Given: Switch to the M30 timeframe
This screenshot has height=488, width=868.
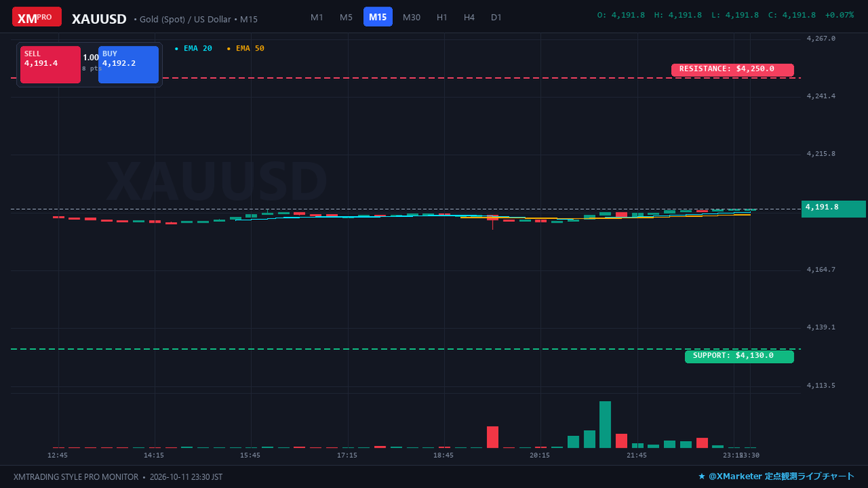Looking at the screenshot, I should point(412,17).
